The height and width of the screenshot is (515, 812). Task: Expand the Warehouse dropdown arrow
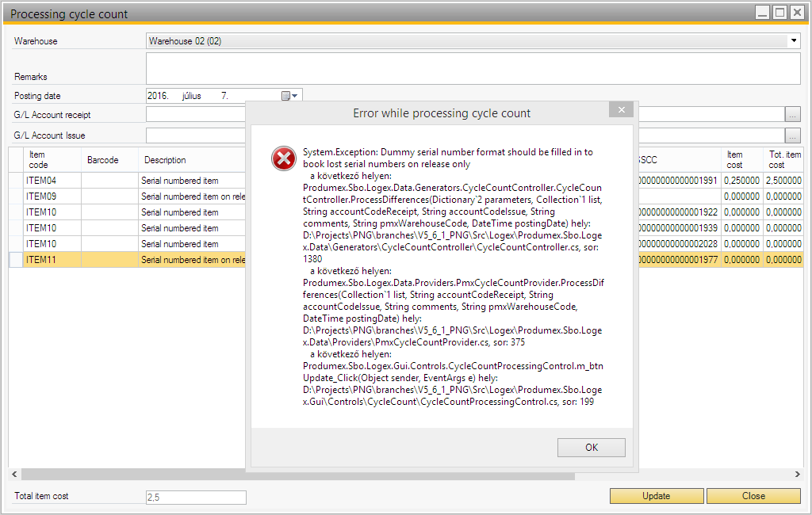click(794, 40)
